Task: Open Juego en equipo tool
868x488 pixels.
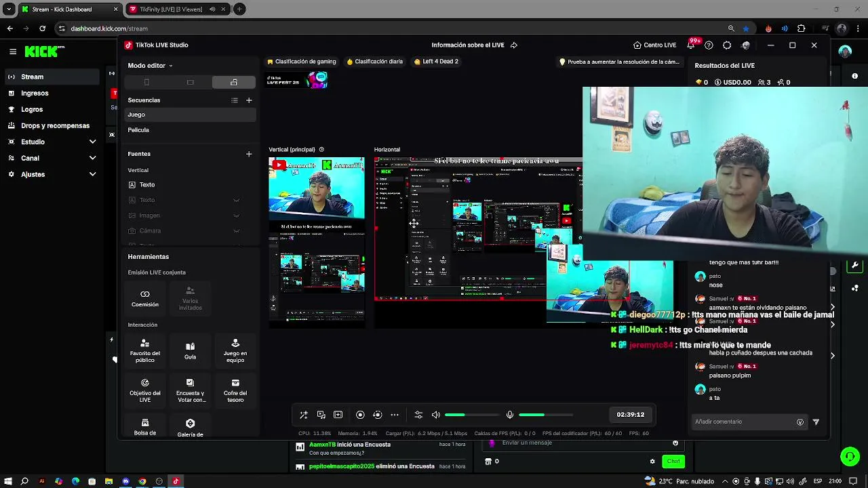Action: pos(235,351)
